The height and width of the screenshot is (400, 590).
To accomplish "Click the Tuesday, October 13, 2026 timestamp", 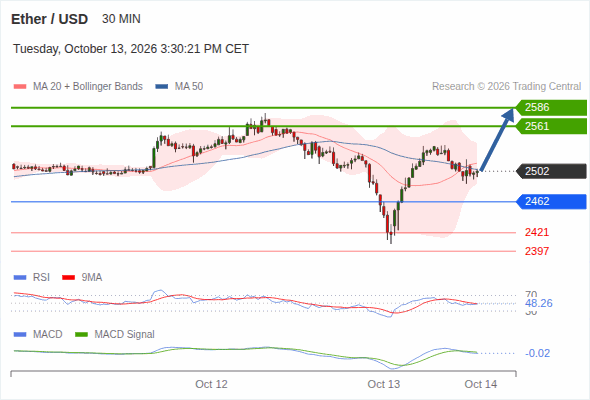I will coord(131,49).
